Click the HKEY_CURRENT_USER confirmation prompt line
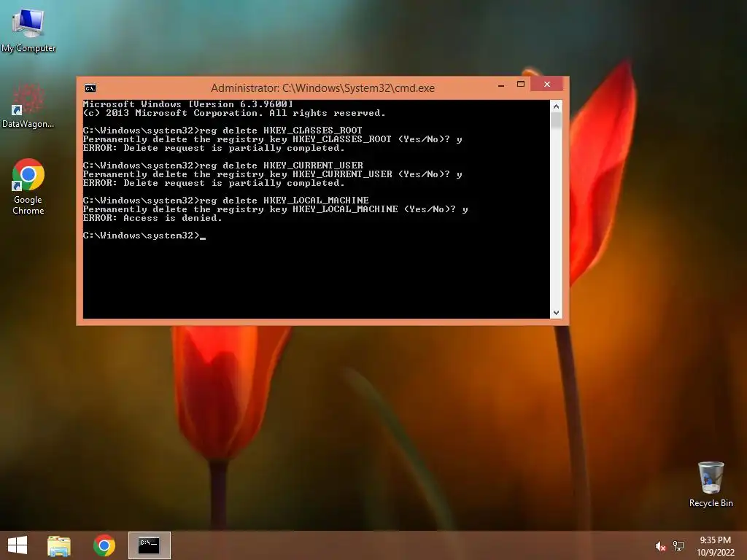The height and width of the screenshot is (560, 747). 273,174
